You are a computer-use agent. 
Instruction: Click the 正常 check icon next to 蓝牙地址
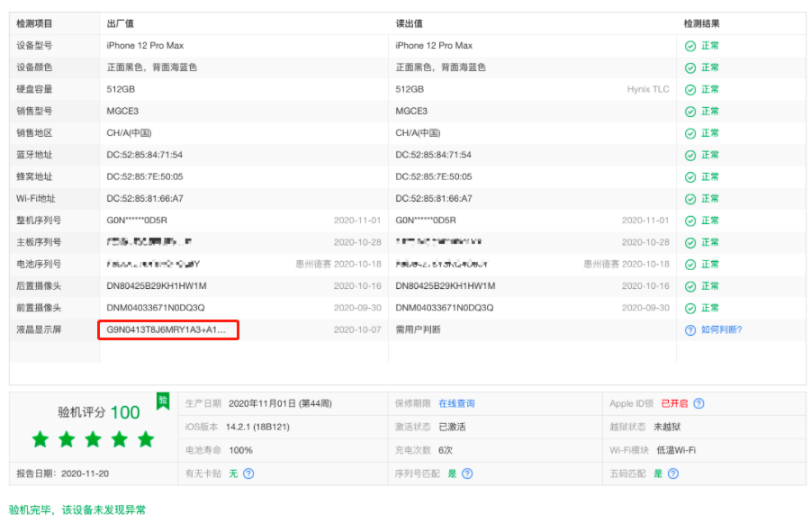tap(692, 155)
